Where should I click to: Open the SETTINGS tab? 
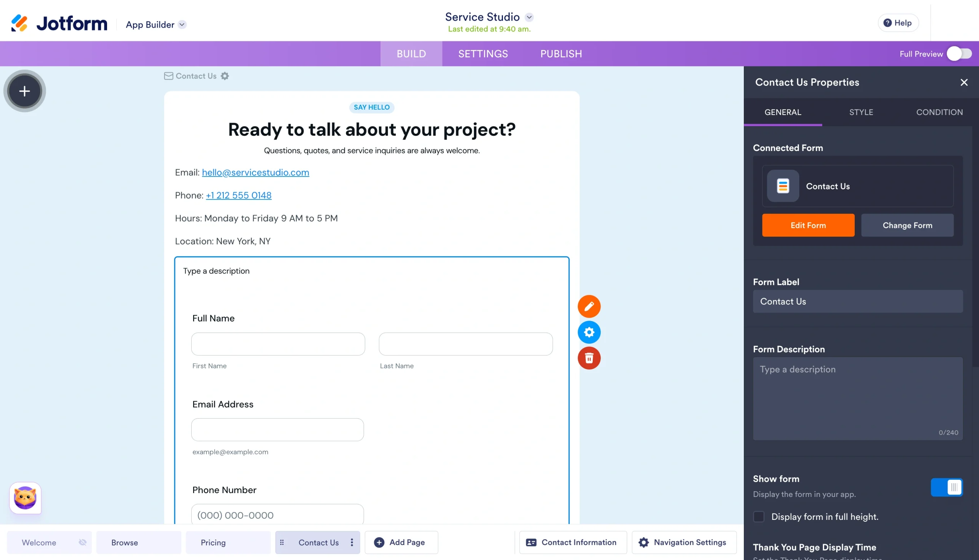coord(483,54)
